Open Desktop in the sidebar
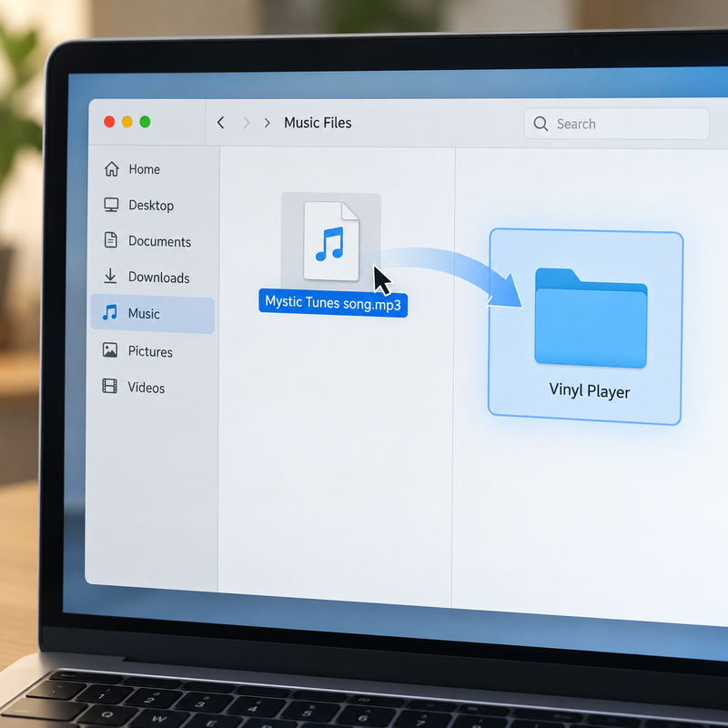 click(x=153, y=206)
